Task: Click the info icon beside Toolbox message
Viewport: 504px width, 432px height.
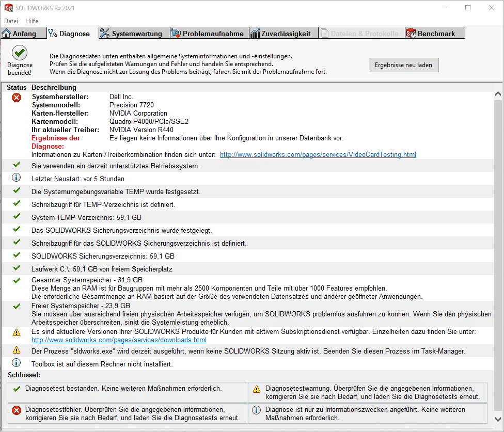Action: click(17, 363)
